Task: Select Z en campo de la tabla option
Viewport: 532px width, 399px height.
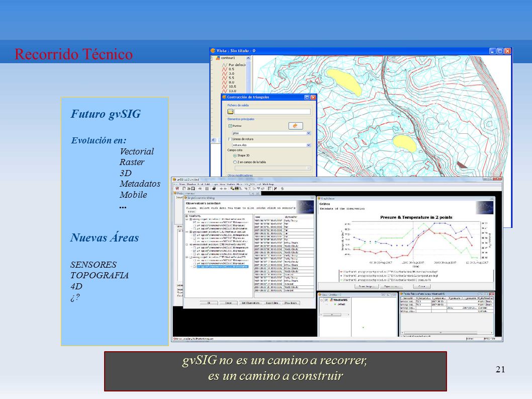Action: [235, 163]
